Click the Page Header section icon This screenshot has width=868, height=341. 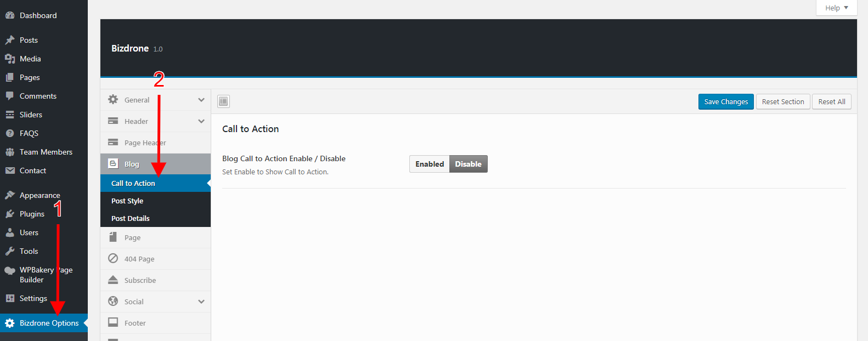pos(113,142)
